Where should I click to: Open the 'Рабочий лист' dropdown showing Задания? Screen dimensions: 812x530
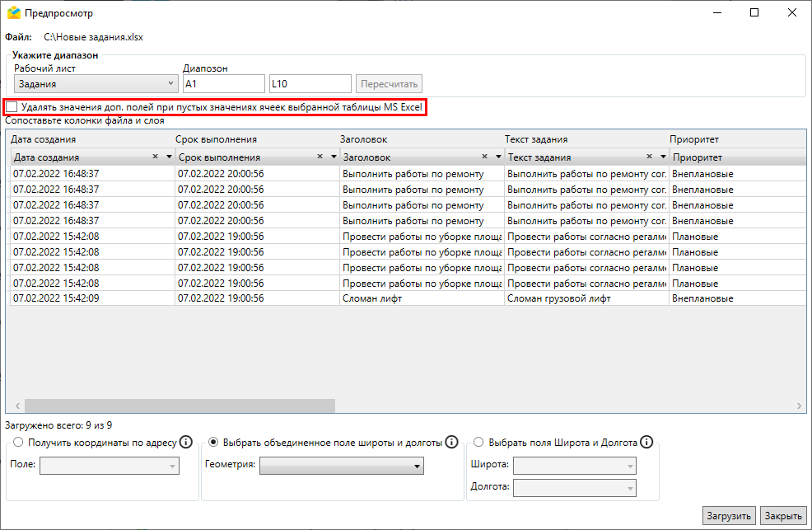96,83
